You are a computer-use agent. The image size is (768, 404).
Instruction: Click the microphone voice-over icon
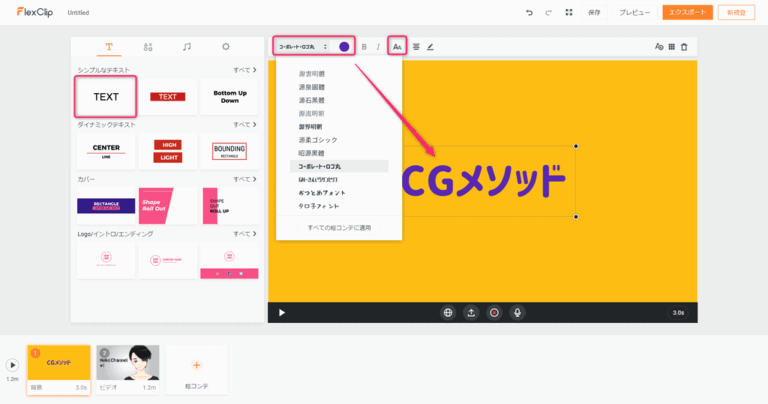click(517, 312)
